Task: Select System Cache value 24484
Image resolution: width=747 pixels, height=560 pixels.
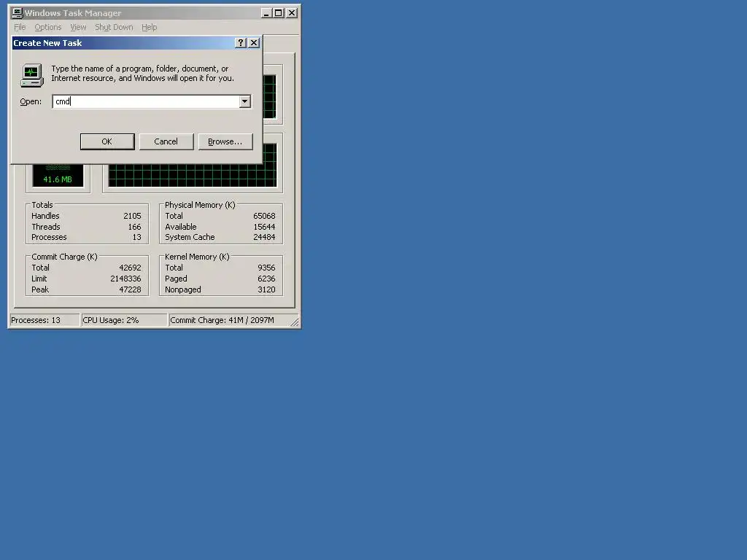Action: point(264,237)
